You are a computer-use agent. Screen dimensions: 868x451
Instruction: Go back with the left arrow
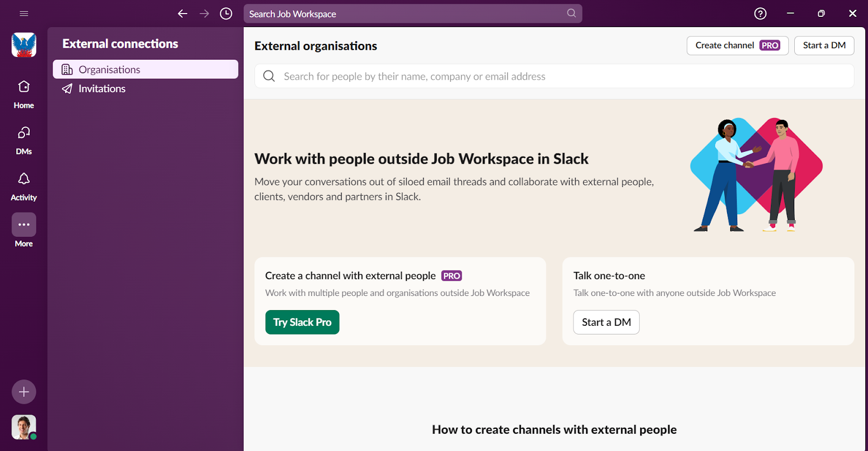[x=183, y=14]
